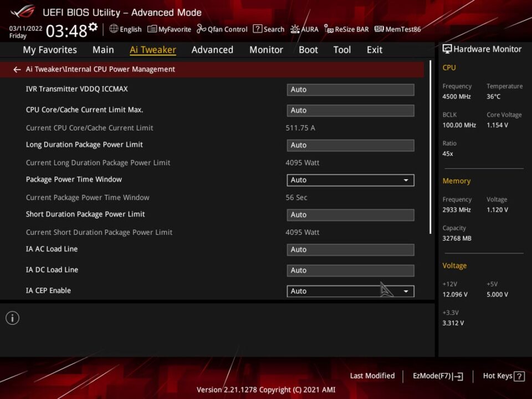The image size is (532, 399).
Task: Click the Hardware Monitor screen icon
Action: click(447, 49)
